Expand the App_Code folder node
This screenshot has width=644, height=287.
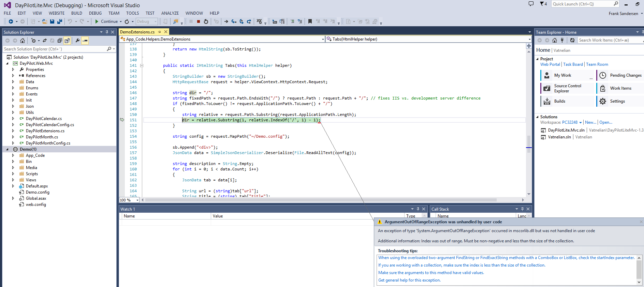(x=13, y=155)
